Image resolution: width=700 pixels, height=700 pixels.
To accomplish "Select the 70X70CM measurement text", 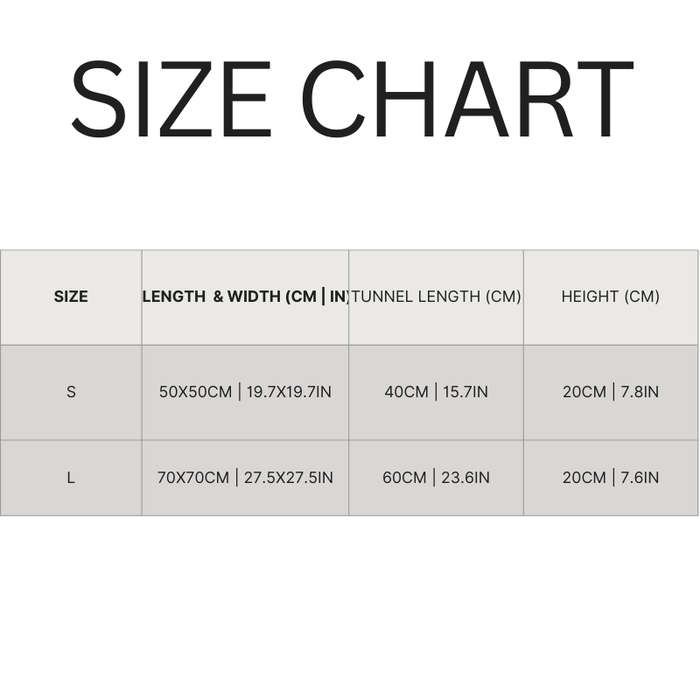I will tap(194, 478).
